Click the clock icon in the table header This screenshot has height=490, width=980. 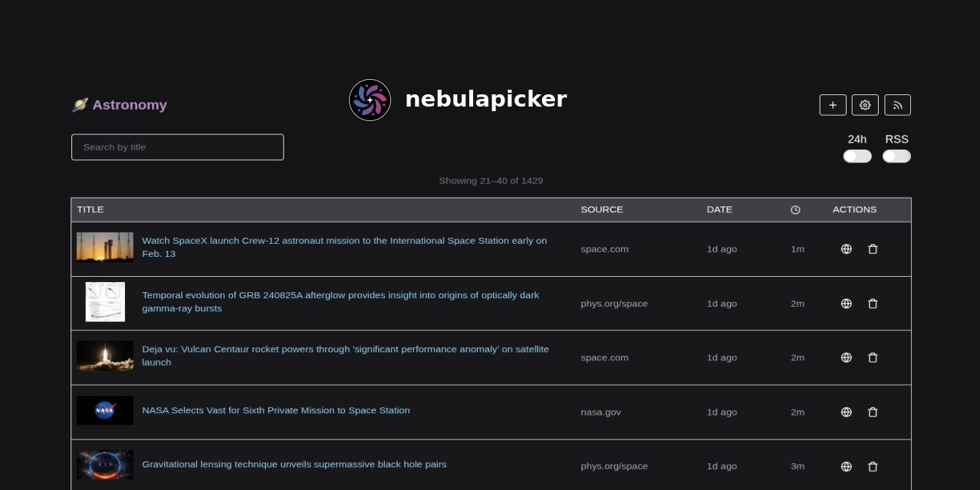pyautogui.click(x=795, y=209)
